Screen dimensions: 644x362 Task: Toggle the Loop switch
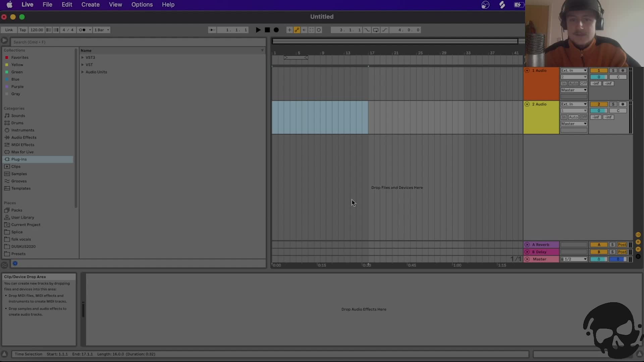tap(376, 30)
